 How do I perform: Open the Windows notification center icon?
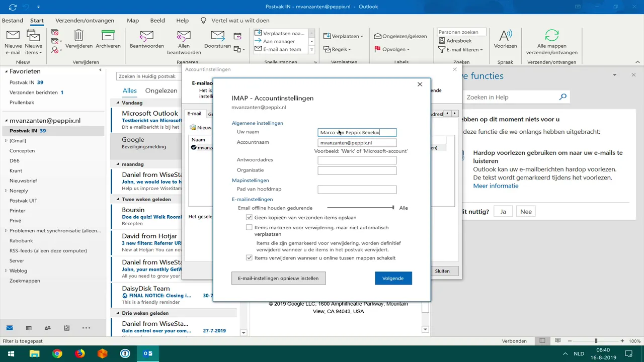(628, 353)
